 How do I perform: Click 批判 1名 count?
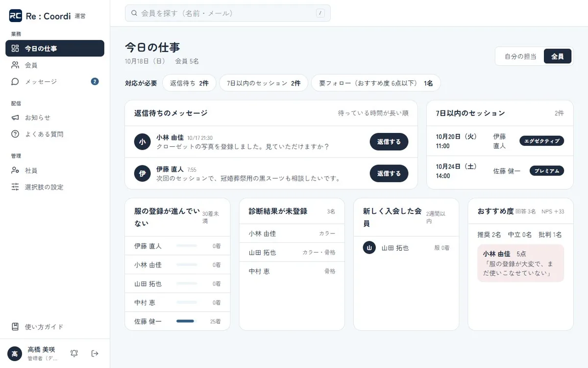point(550,235)
